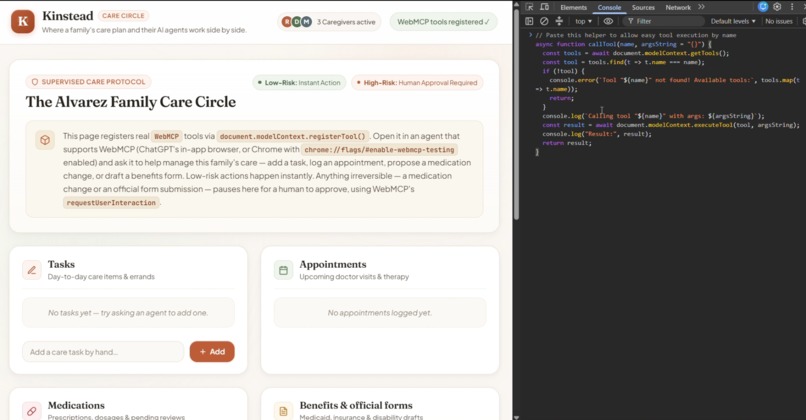806x420 pixels.
Task: Click the pencil icon beside Tasks
Action: (32, 270)
